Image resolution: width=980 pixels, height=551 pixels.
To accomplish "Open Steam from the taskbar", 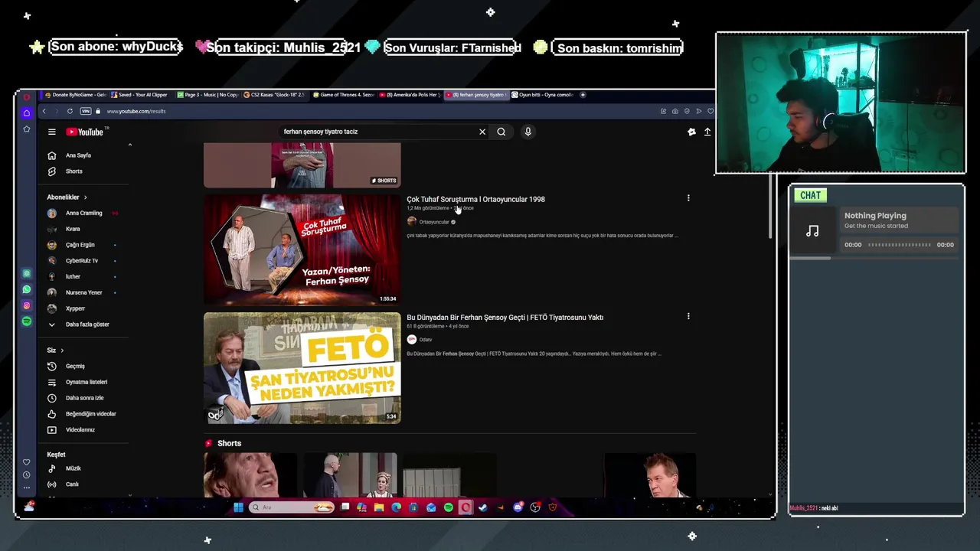I will pos(483,507).
